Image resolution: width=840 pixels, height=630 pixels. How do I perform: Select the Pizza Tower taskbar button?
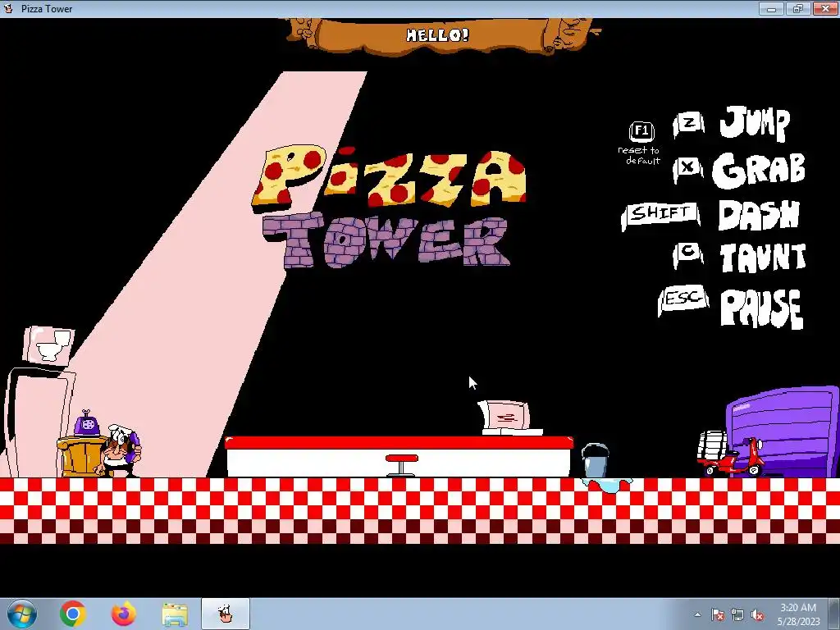[x=226, y=614]
